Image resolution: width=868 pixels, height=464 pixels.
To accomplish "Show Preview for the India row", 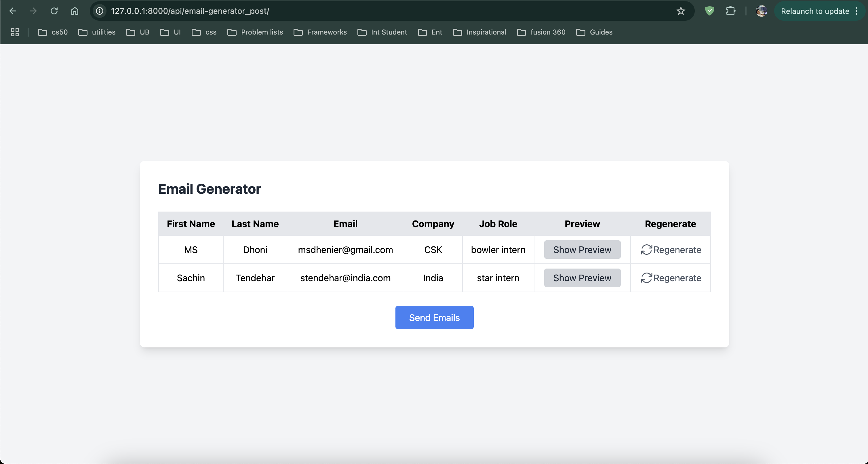I will click(x=582, y=278).
